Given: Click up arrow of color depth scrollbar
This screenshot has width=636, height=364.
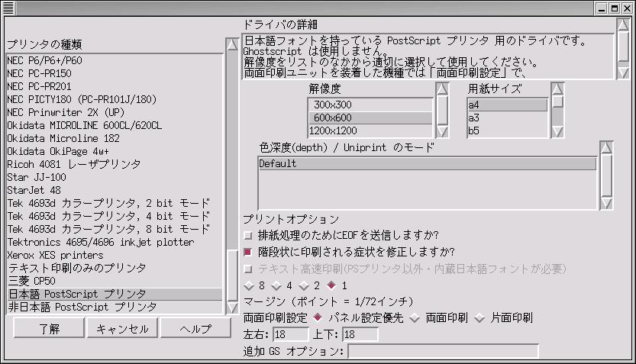Looking at the screenshot, I should tap(606, 148).
